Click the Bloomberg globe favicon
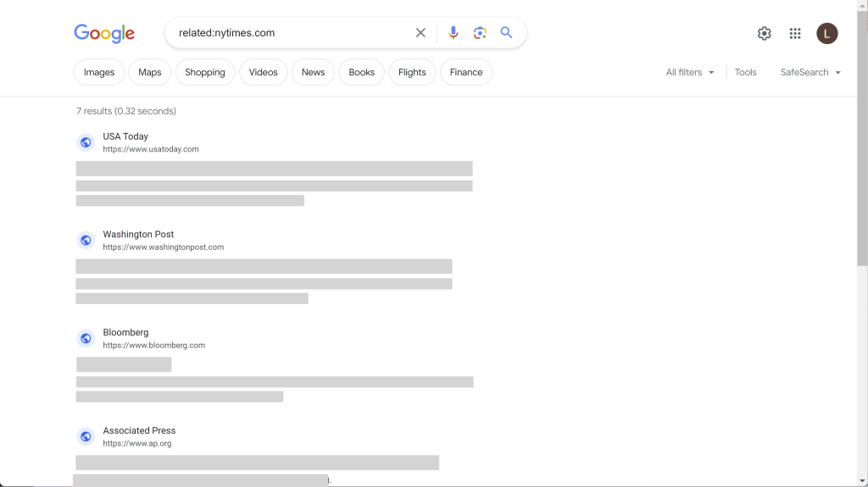This screenshot has width=868, height=487. (x=86, y=338)
